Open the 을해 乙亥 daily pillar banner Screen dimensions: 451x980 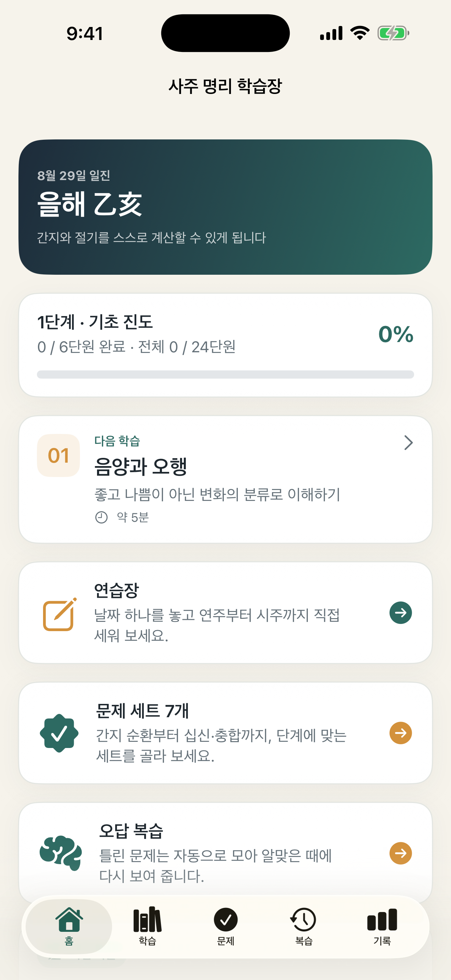pos(225,207)
